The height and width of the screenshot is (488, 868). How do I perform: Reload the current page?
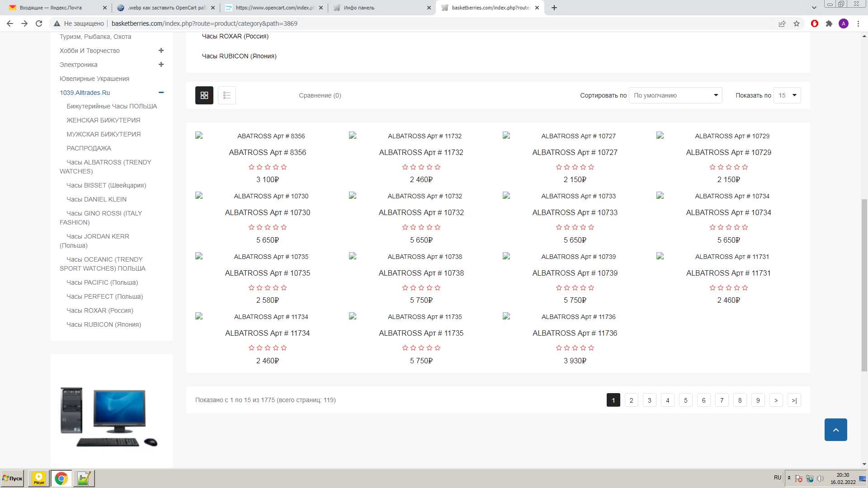39,23
